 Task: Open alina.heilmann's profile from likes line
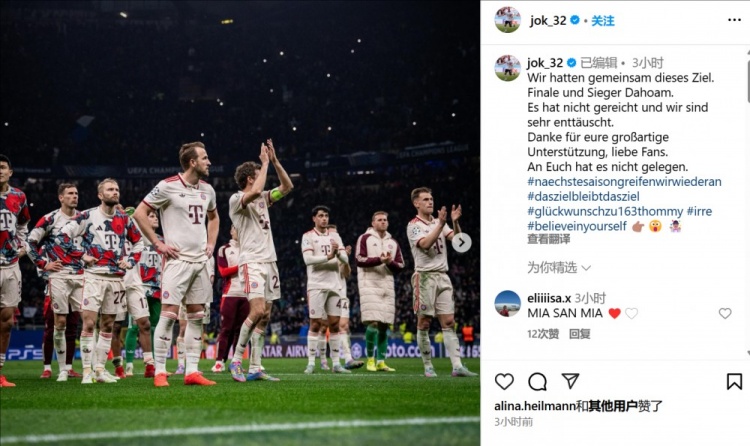[x=534, y=406]
